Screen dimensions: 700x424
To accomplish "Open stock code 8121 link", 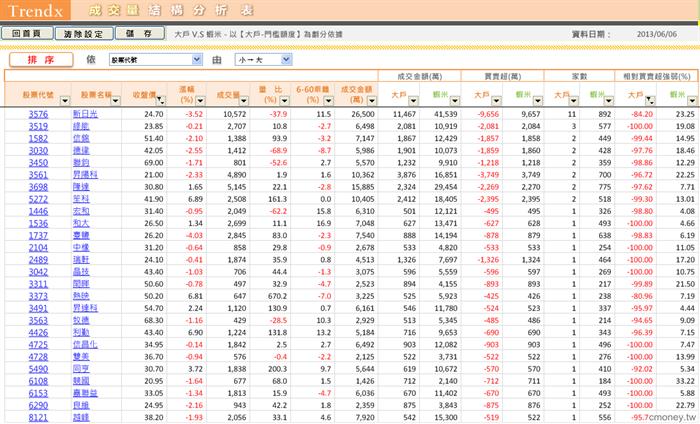I will (x=38, y=418).
